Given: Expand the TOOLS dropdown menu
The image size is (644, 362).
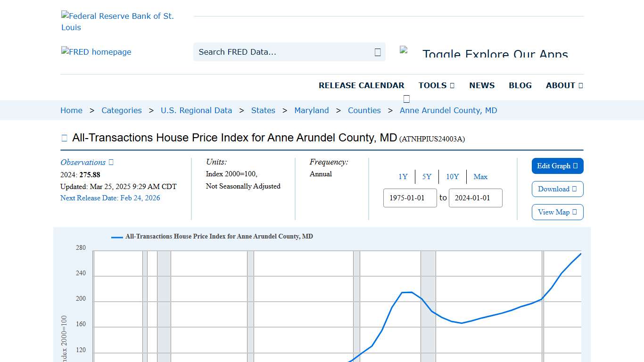Looking at the screenshot, I should (x=436, y=85).
